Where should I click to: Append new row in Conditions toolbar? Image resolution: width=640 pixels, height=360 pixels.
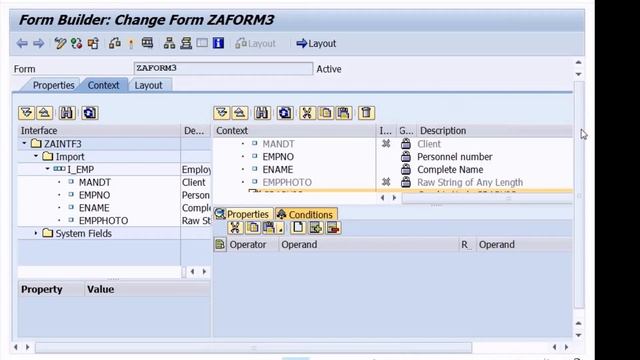[x=298, y=228]
